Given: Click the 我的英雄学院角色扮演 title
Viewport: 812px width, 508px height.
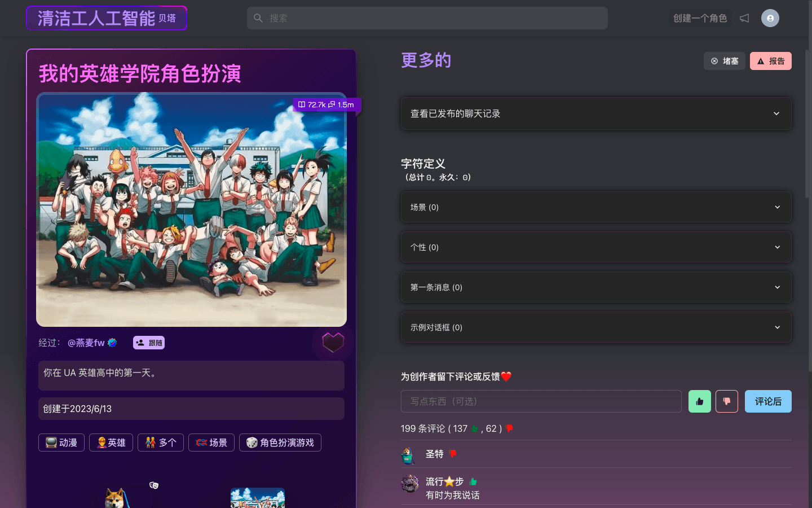Looking at the screenshot, I should pyautogui.click(x=140, y=73).
